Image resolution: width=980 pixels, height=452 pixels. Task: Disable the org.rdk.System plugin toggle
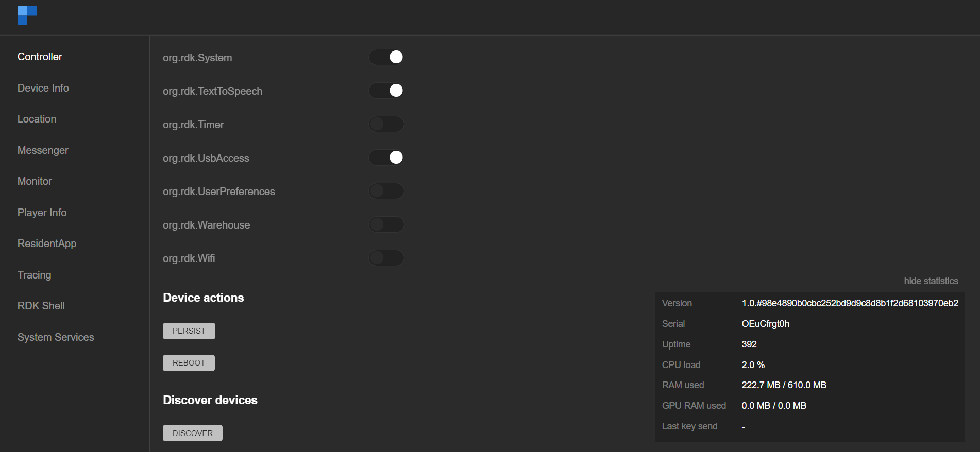point(386,57)
